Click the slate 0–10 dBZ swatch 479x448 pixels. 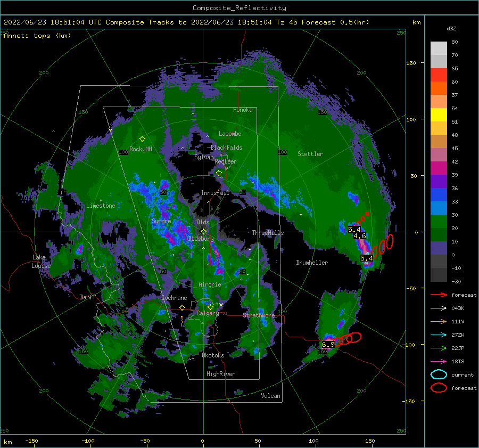click(x=439, y=248)
